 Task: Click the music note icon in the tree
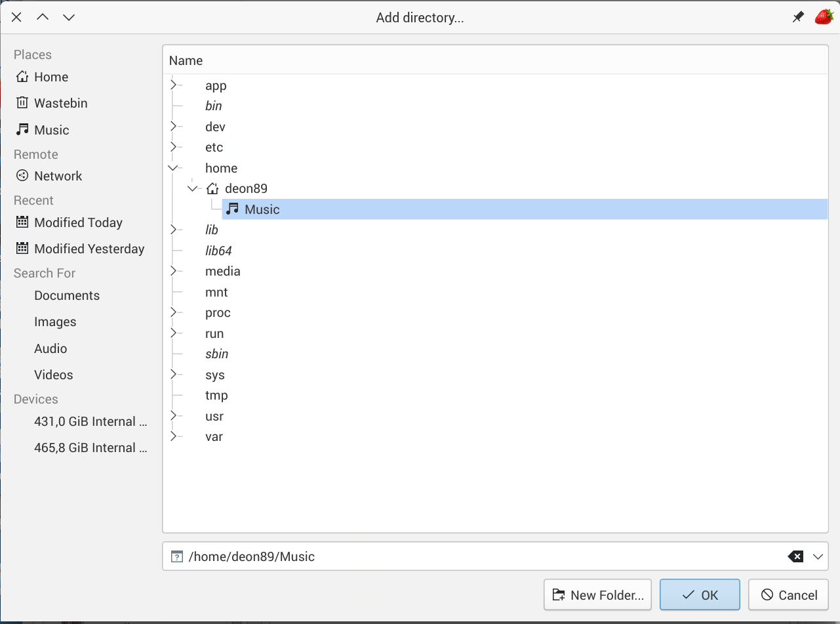point(232,209)
